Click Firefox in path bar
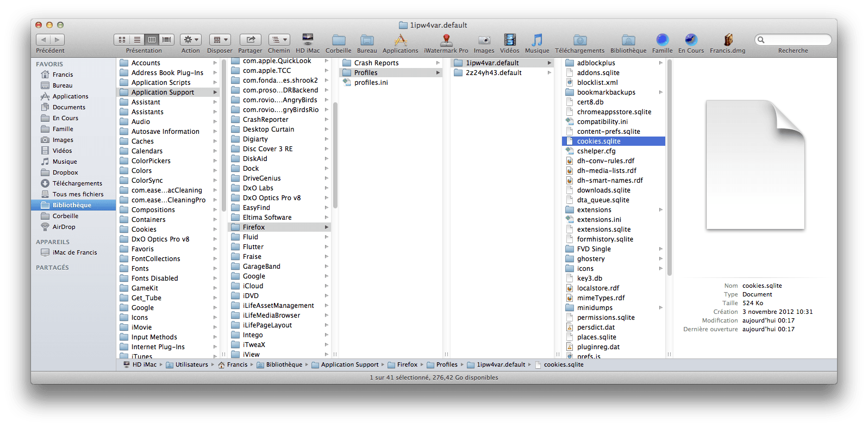868x427 pixels. pyautogui.click(x=403, y=365)
